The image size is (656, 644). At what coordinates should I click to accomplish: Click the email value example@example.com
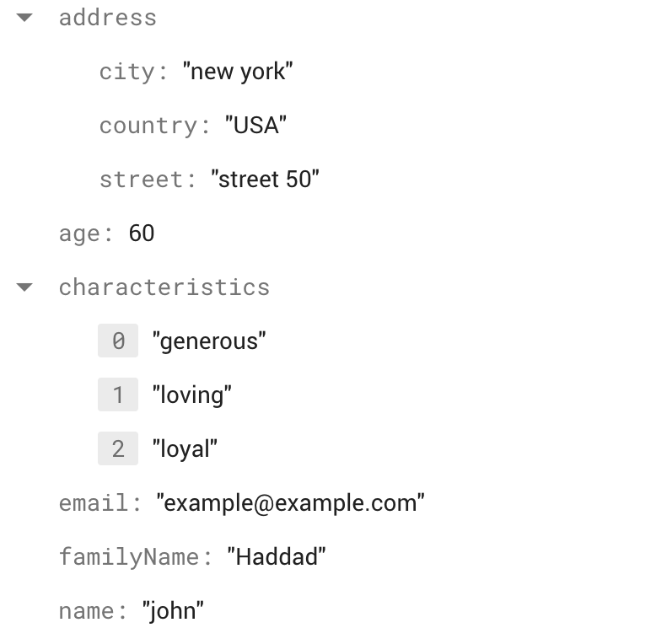tap(291, 503)
